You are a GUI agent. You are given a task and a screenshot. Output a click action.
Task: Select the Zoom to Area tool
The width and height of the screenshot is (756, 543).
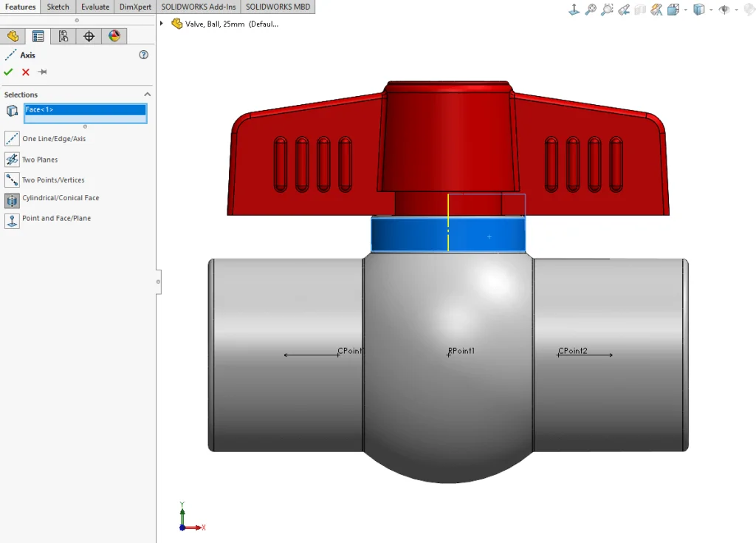pos(608,8)
